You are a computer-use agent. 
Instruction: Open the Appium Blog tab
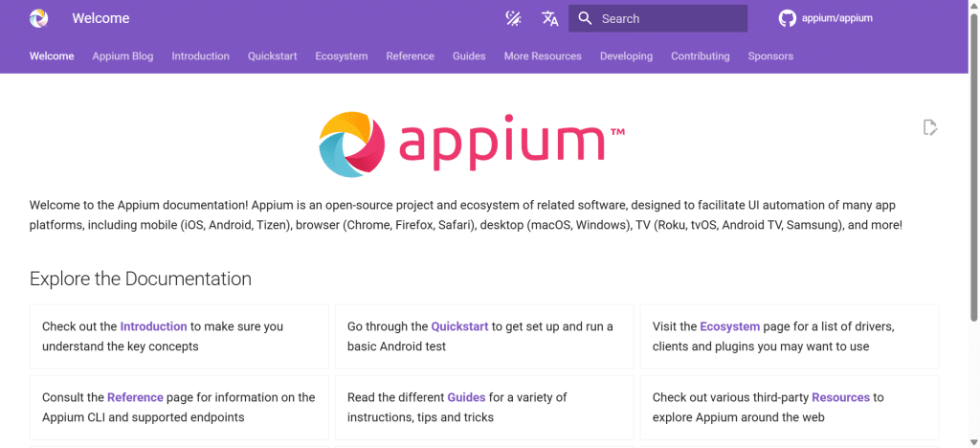[122, 56]
